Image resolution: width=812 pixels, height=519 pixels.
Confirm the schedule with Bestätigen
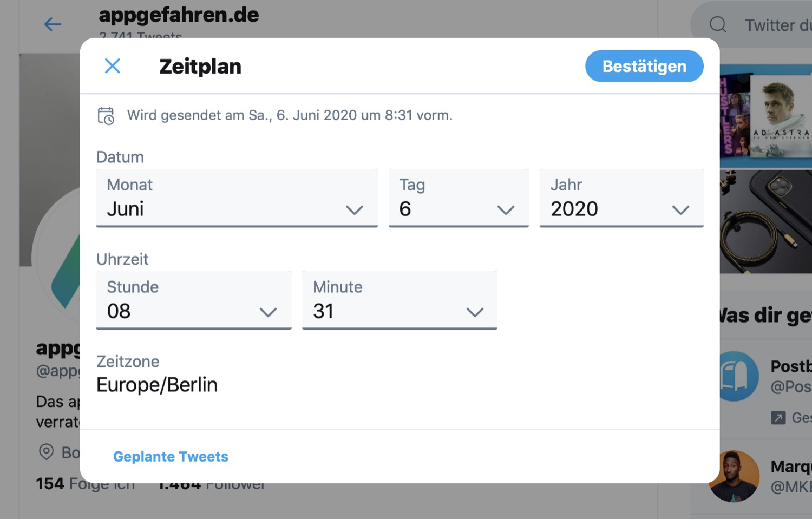[644, 66]
